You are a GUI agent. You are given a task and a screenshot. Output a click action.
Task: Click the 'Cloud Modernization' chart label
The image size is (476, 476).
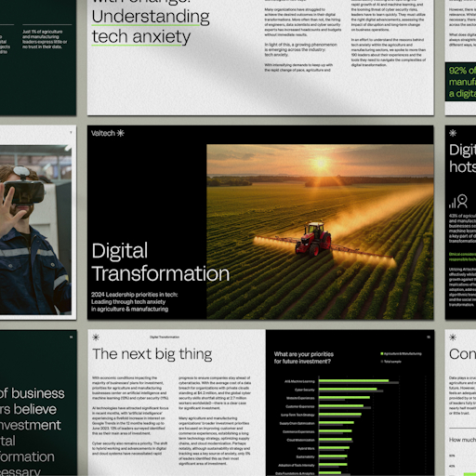pyautogui.click(x=300, y=440)
